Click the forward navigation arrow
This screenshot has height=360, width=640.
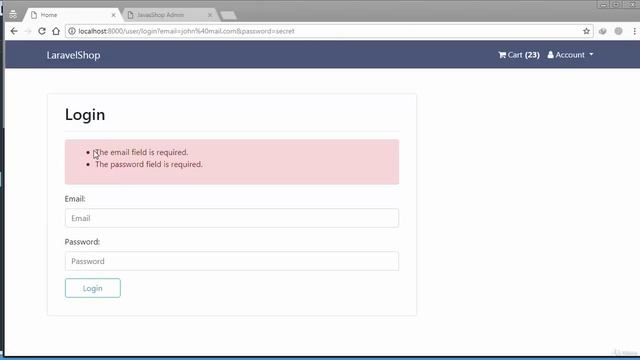28,31
